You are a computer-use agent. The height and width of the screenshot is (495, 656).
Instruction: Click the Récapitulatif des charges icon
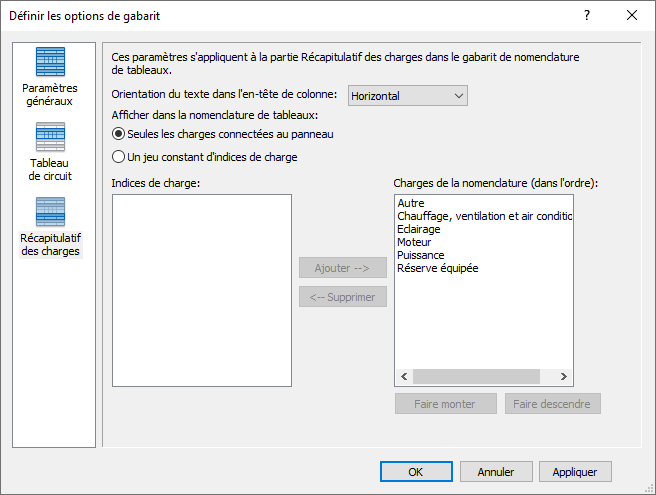click(x=50, y=212)
